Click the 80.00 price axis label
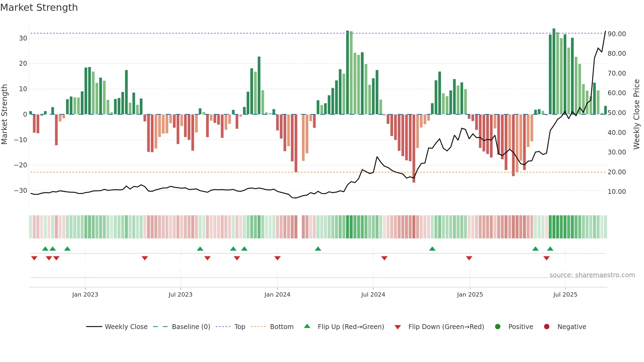 (617, 53)
